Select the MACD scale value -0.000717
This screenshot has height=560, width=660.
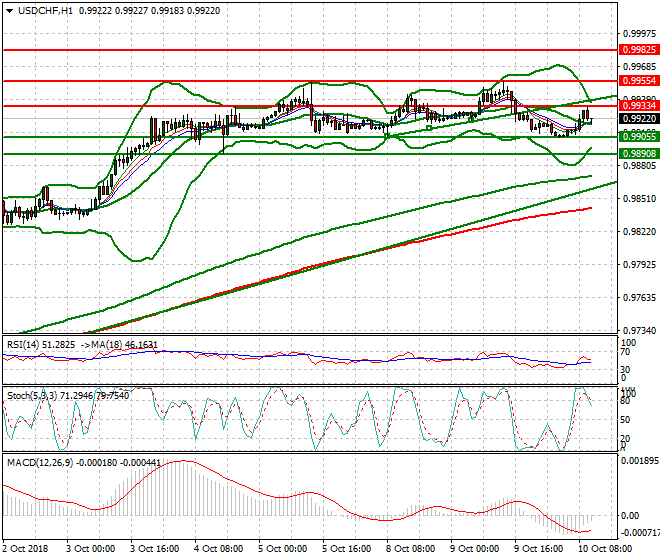(640, 533)
